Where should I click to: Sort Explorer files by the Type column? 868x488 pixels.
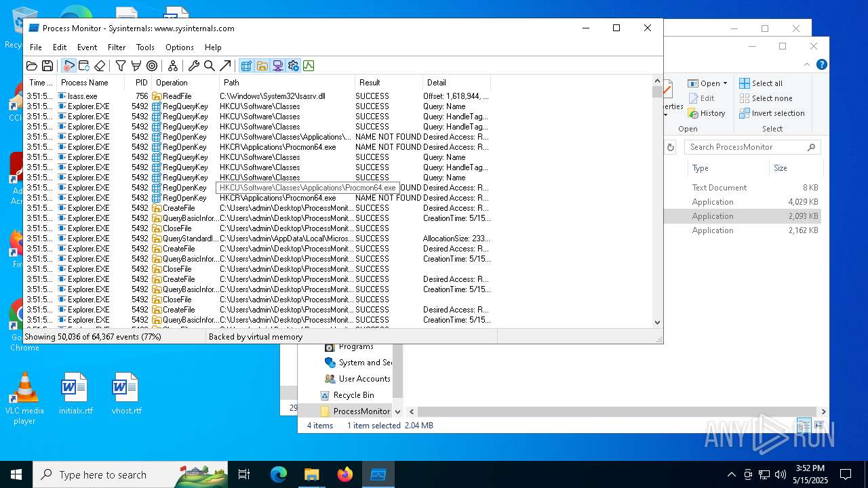[727, 168]
